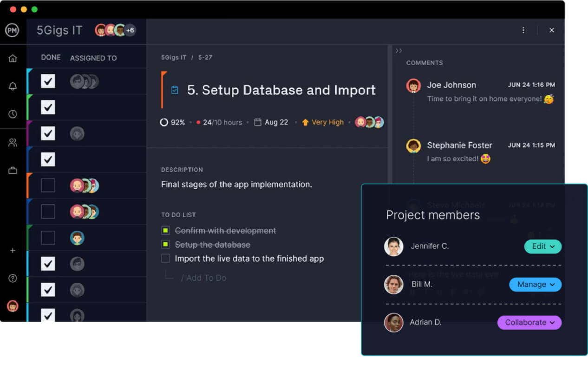Open the help question mark icon
This screenshot has width=588, height=372.
pos(13,279)
